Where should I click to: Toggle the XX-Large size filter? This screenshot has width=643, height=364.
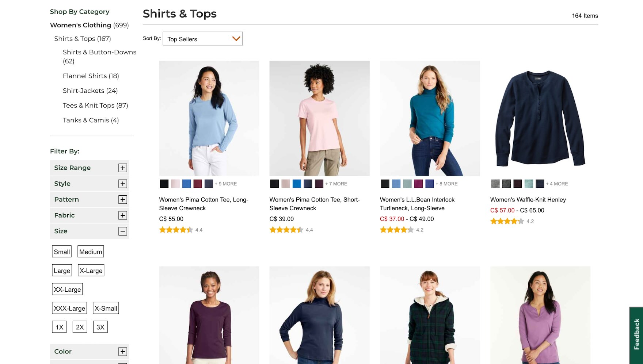click(67, 290)
